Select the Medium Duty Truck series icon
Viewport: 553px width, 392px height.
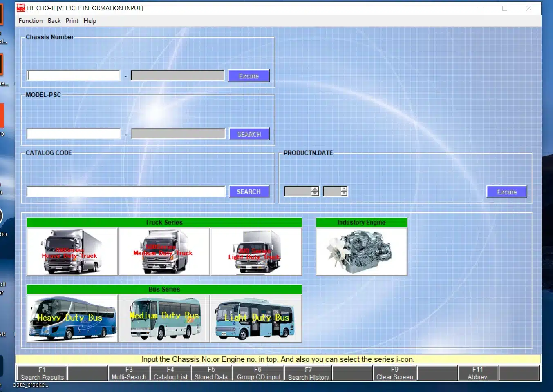point(164,251)
